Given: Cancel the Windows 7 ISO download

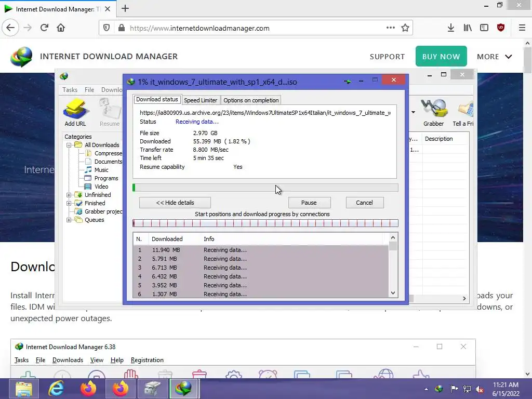Looking at the screenshot, I should [364, 203].
